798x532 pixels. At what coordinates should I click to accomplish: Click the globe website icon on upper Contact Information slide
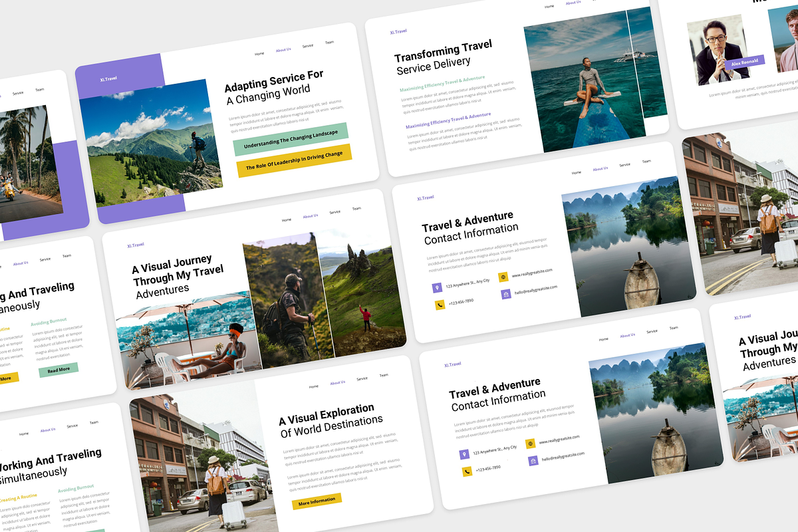coord(503,277)
